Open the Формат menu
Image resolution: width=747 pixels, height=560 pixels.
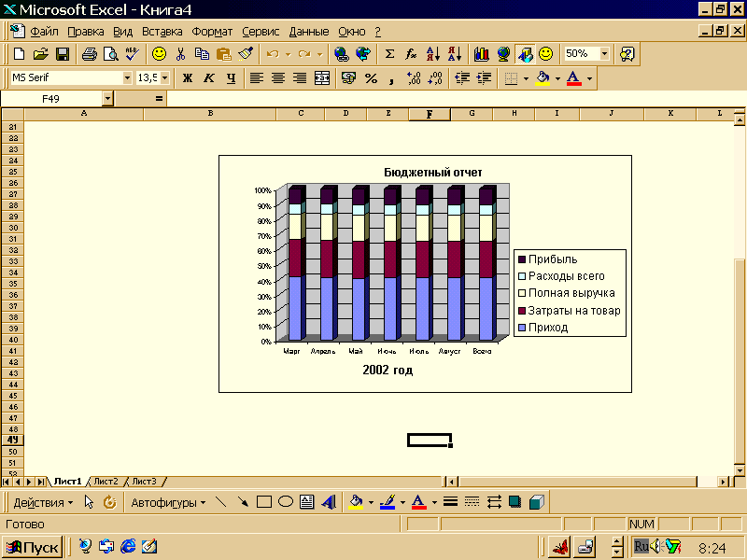tap(212, 32)
